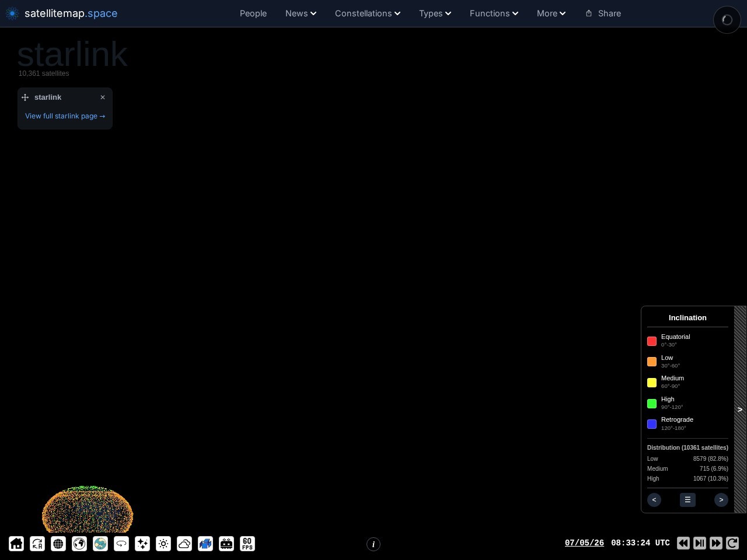Click the robot face icon
The width and height of the screenshot is (747, 560).
(x=226, y=544)
